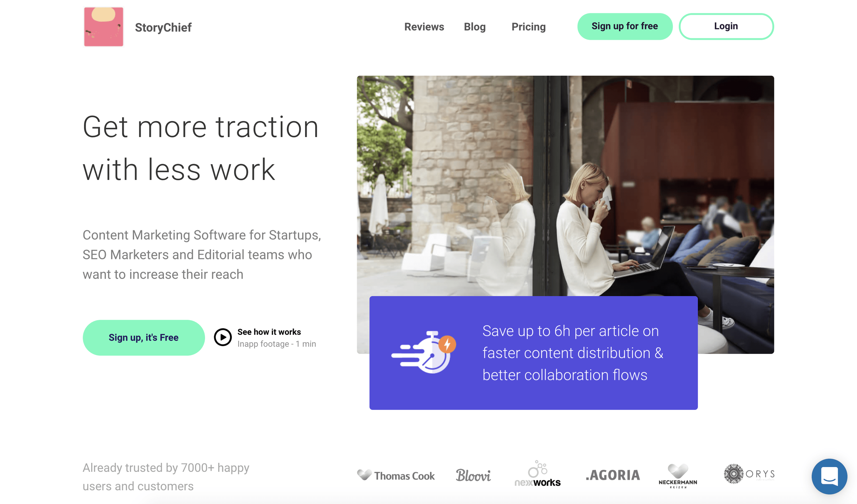
Task: Open the Pricing page
Action: coord(529,27)
